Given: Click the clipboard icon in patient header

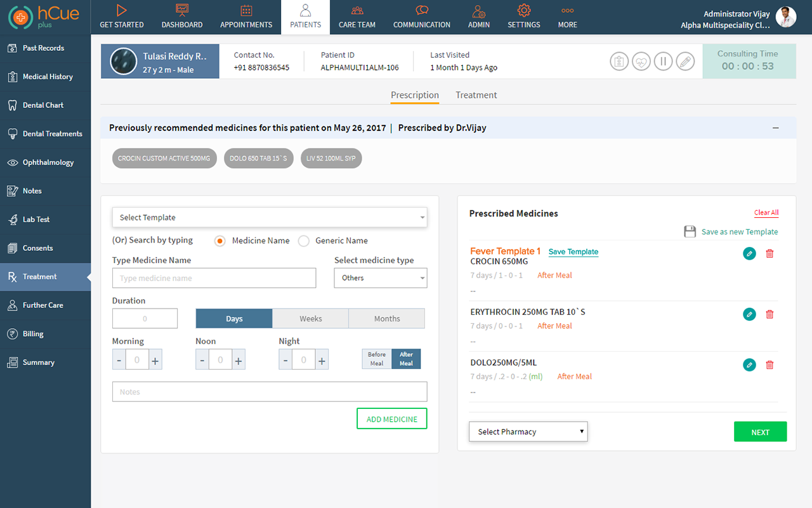Looking at the screenshot, I should tap(619, 62).
